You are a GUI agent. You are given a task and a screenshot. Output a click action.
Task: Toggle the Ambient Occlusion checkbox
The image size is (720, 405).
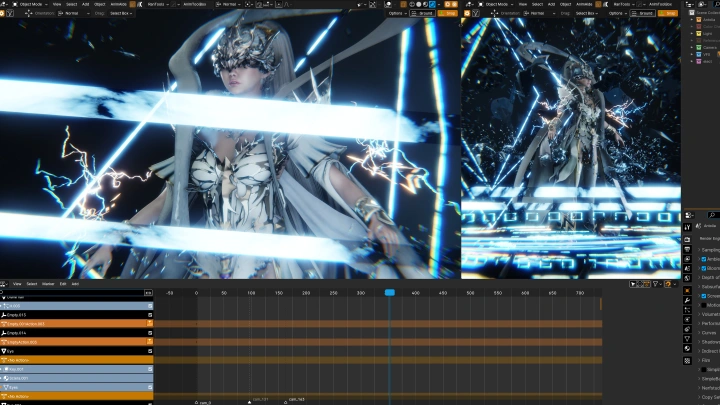click(703, 259)
